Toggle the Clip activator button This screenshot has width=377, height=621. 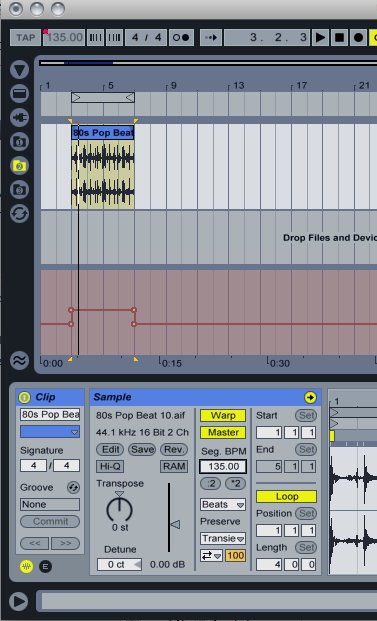(x=24, y=397)
